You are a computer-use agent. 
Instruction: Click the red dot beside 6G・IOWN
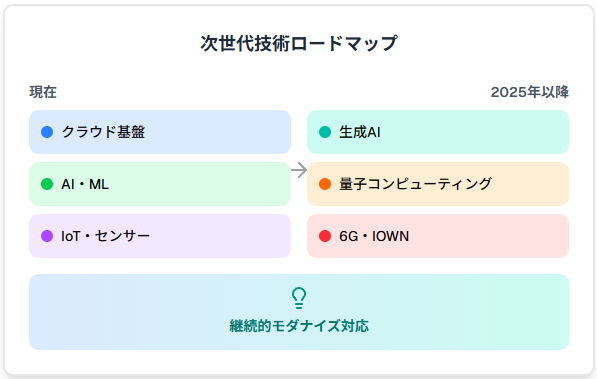(x=325, y=236)
